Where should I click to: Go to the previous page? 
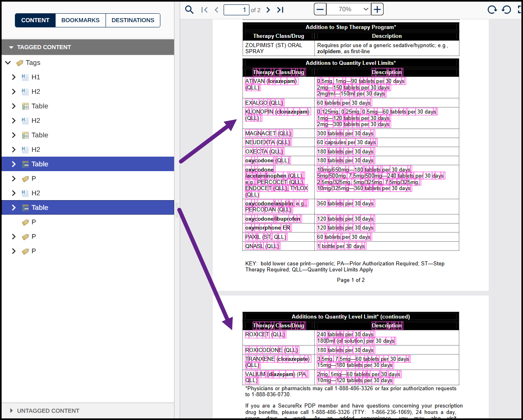(216, 10)
